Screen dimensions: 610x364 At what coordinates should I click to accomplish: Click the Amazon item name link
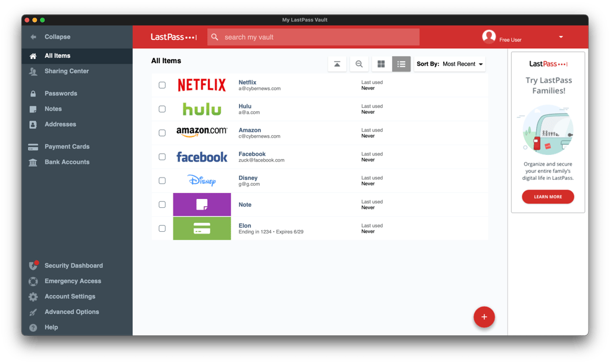(250, 130)
